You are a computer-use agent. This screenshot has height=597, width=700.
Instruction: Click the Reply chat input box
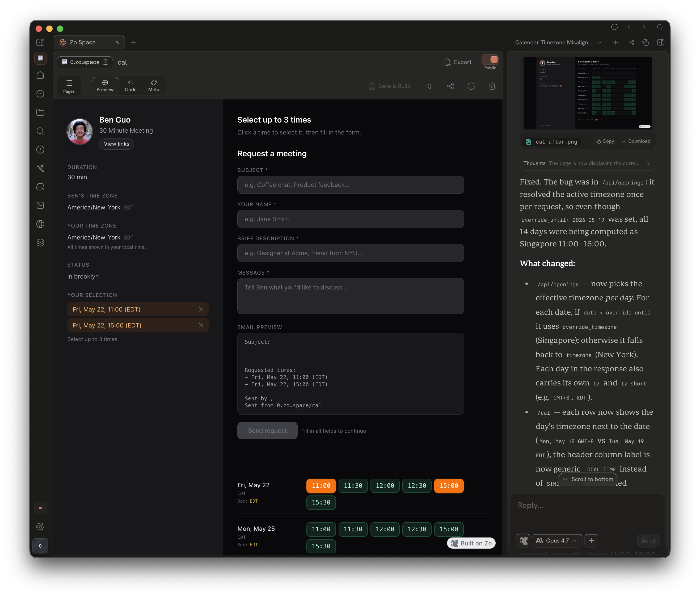pos(588,512)
